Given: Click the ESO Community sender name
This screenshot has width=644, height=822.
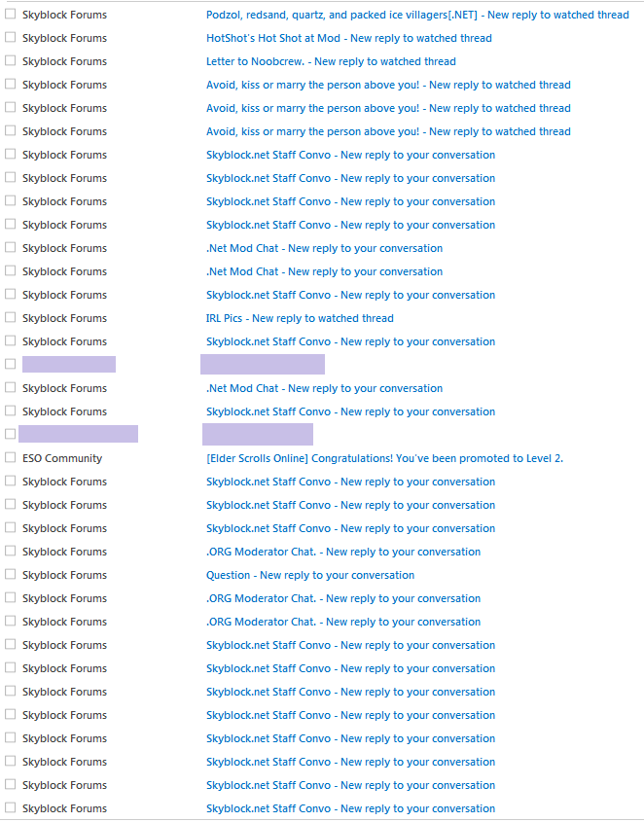Looking at the screenshot, I should point(62,458).
